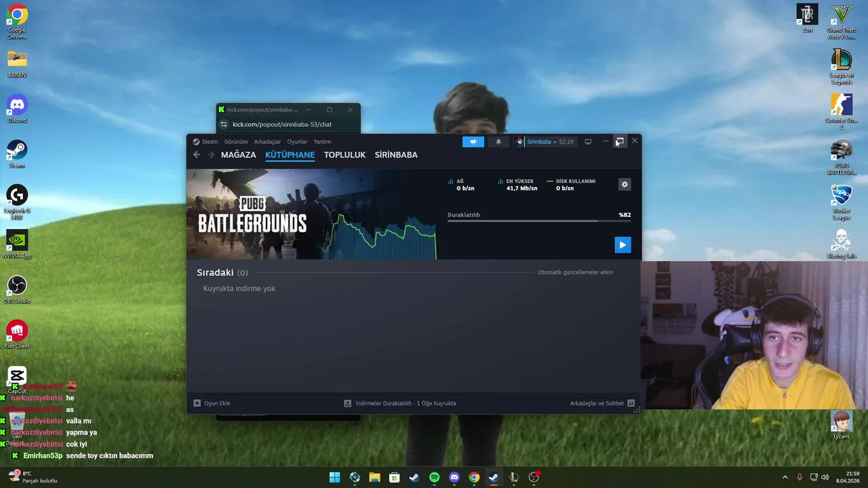Toggle microphone icon in system tray
The image size is (868, 488).
[x=800, y=477]
